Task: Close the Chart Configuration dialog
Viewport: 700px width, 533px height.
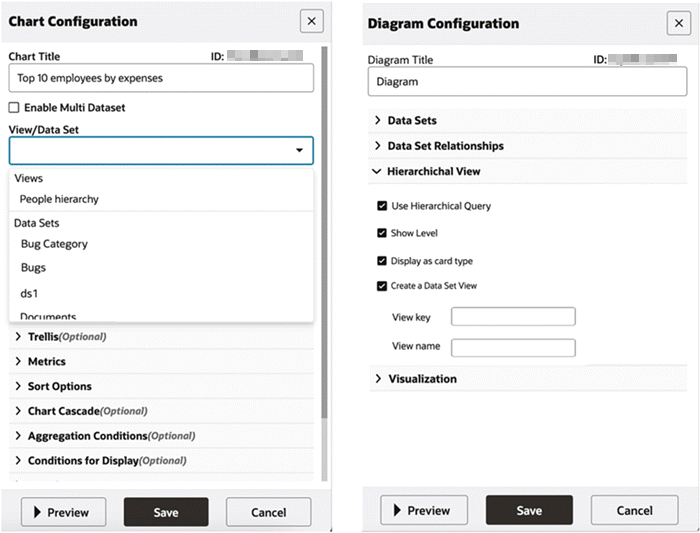Action: pos(312,21)
